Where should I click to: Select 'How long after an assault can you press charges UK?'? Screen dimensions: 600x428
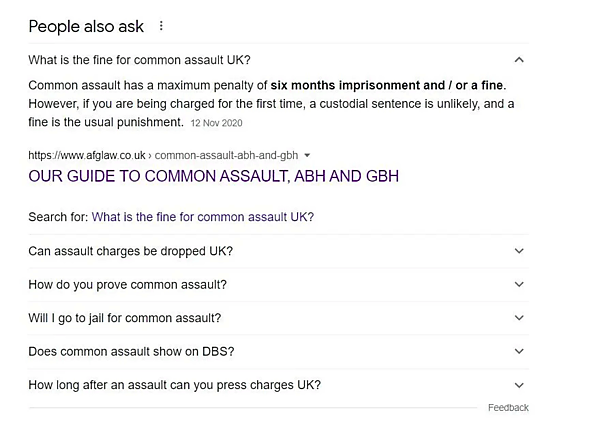174,385
